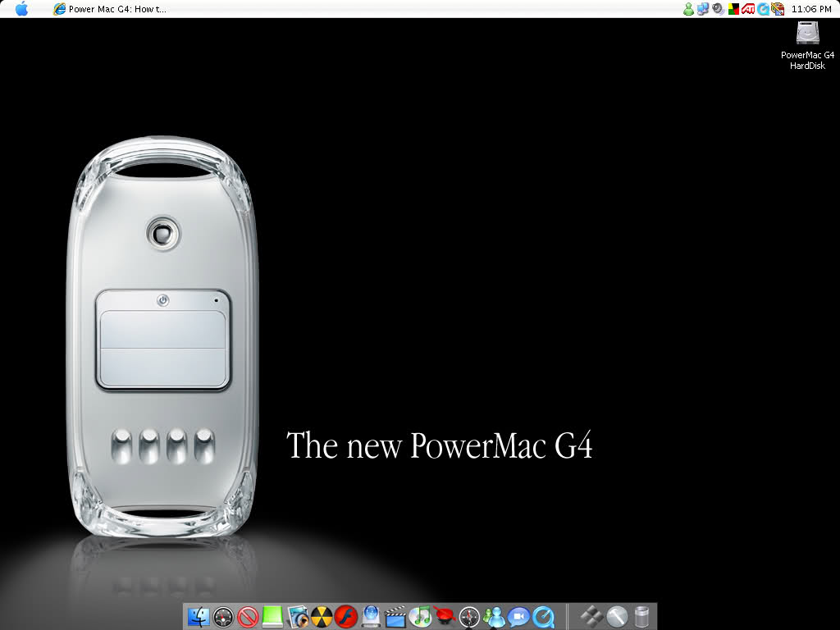Open the black gauge dashboard dock icon
The image size is (840, 630).
tap(223, 617)
